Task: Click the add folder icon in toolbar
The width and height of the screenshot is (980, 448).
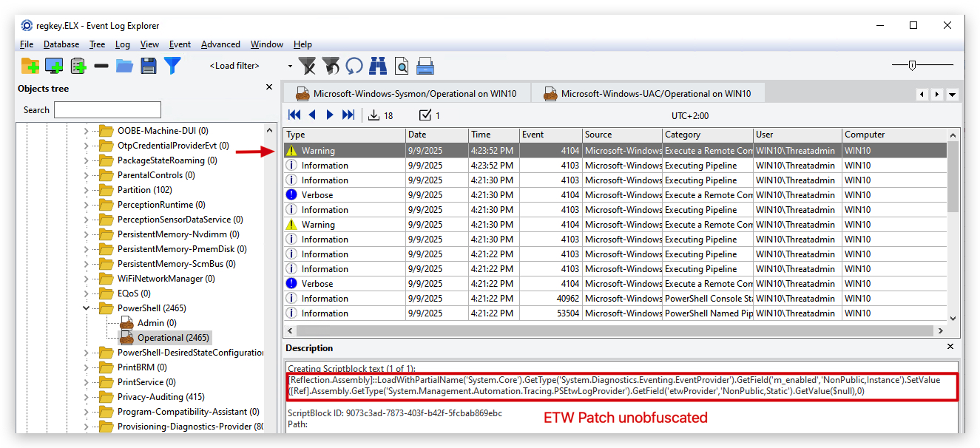Action: (x=30, y=66)
